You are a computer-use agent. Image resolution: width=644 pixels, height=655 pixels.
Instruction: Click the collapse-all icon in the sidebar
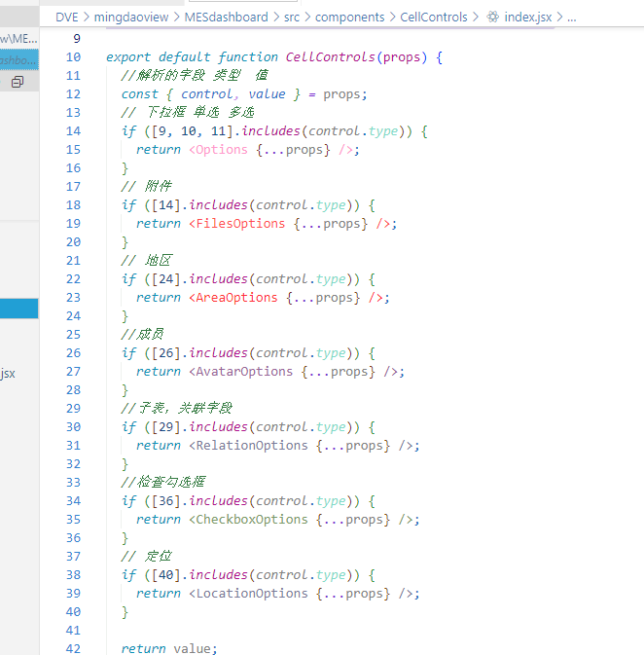(17, 83)
